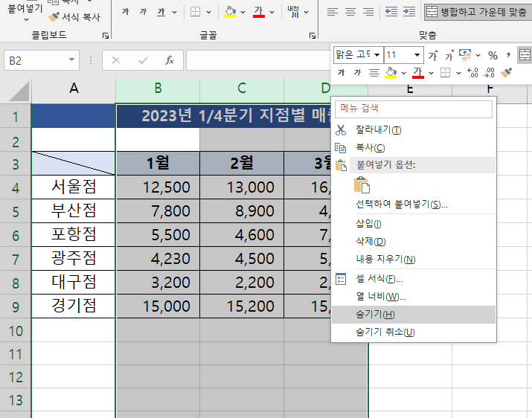Apply red font color in mini toolbar
This screenshot has height=418, width=532.
(x=418, y=72)
